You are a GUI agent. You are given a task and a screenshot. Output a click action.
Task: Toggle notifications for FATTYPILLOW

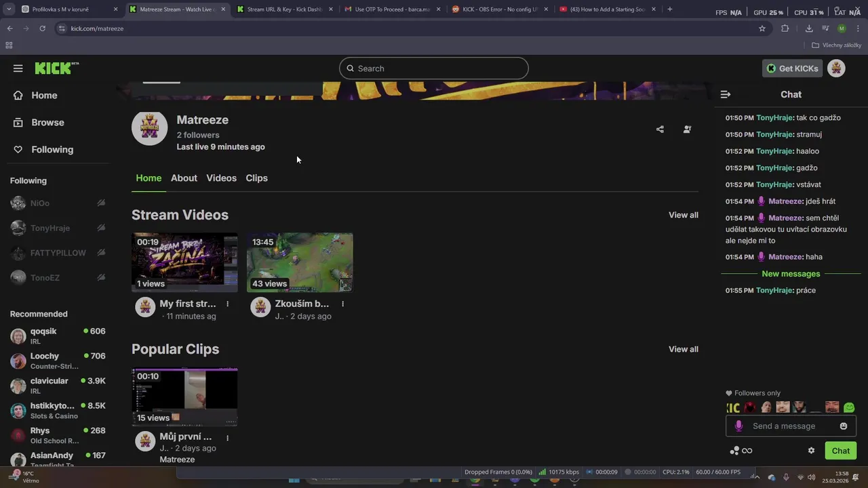101,253
